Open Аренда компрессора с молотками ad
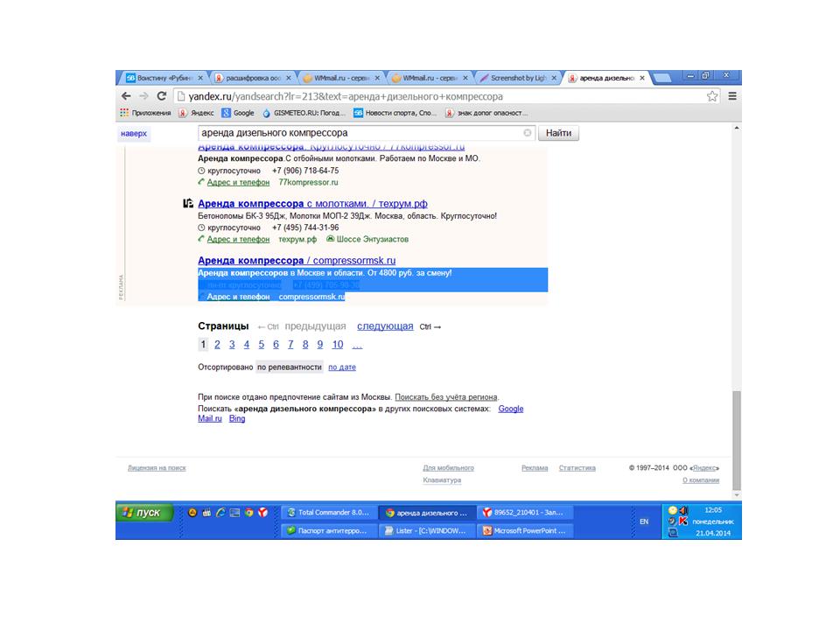The width and height of the screenshot is (840, 630). click(312, 204)
